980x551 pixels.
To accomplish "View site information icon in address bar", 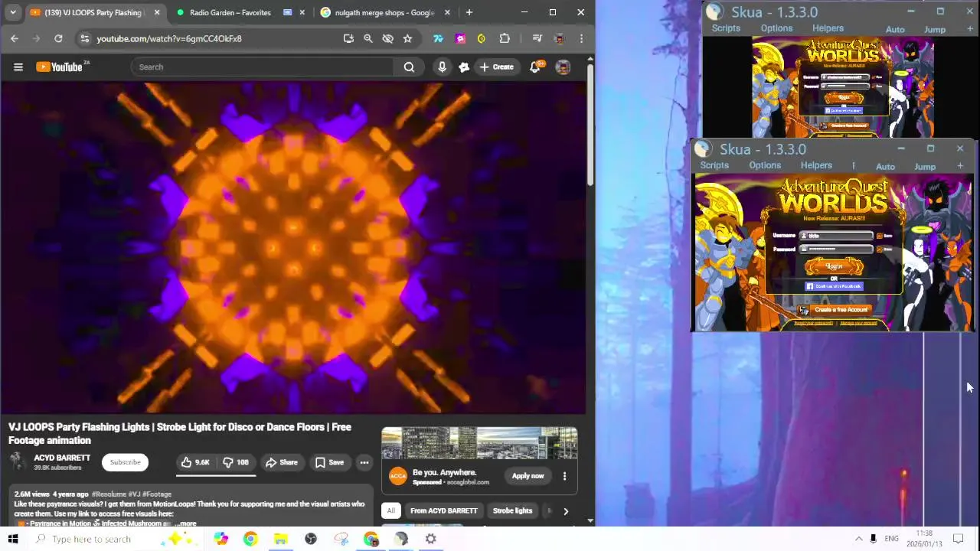I will (x=84, y=38).
